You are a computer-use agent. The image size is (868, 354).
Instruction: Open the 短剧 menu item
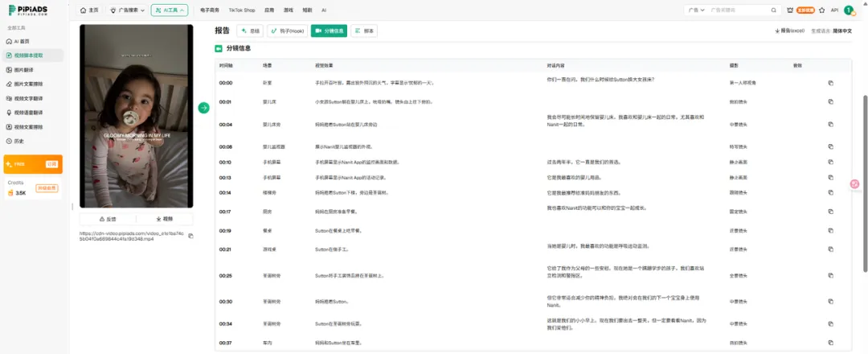(307, 10)
